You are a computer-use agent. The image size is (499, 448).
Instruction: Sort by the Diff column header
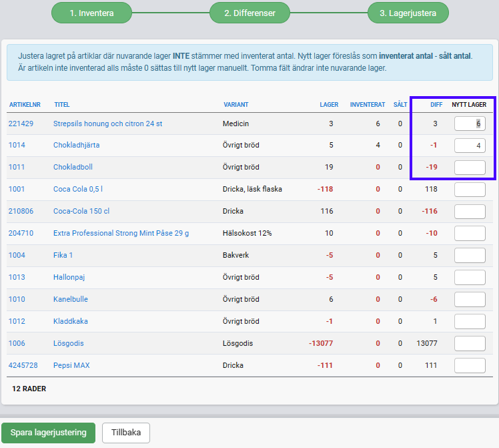(436, 105)
